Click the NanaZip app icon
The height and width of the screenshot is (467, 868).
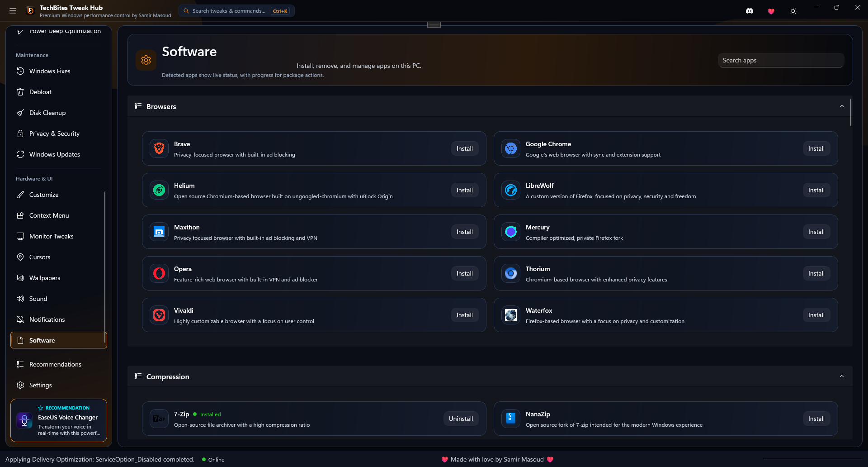click(x=511, y=419)
